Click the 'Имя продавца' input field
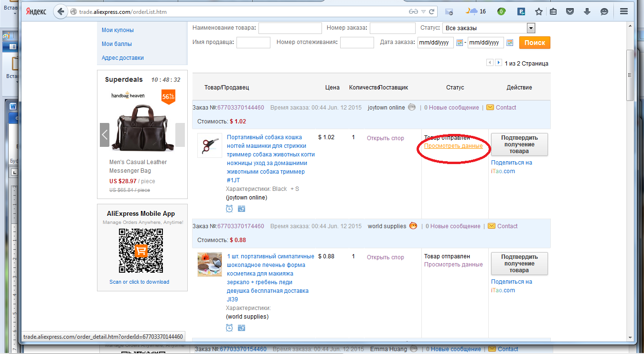The height and width of the screenshot is (354, 644). [x=253, y=43]
